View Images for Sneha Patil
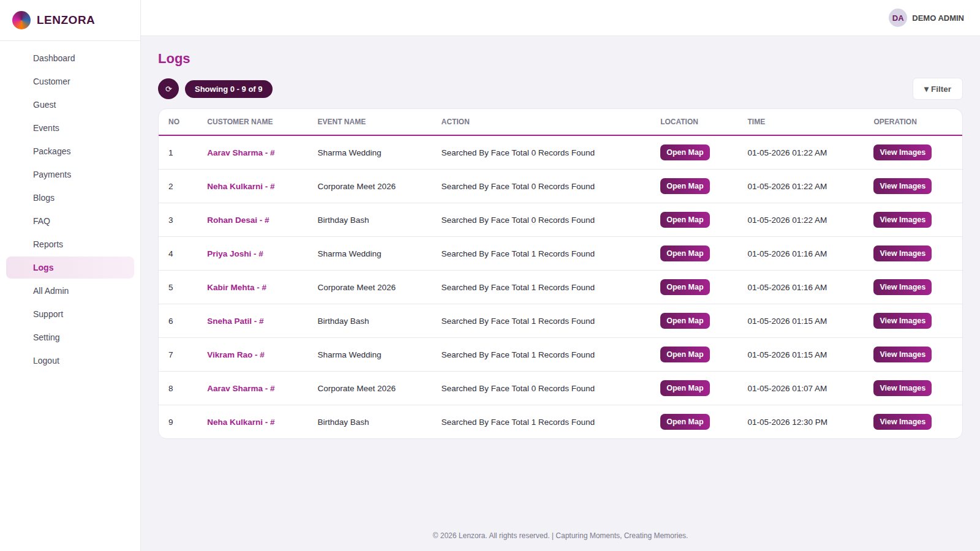980x551 pixels. (x=902, y=321)
